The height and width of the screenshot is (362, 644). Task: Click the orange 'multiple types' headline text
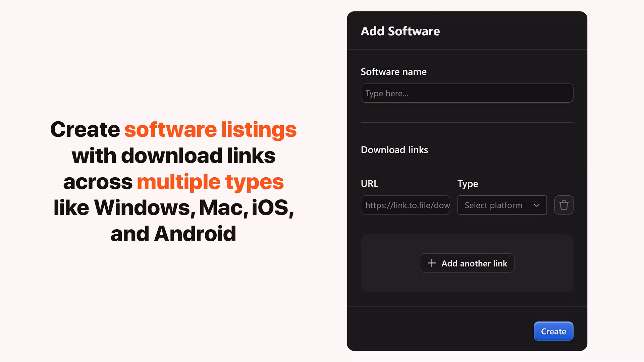[x=210, y=182]
